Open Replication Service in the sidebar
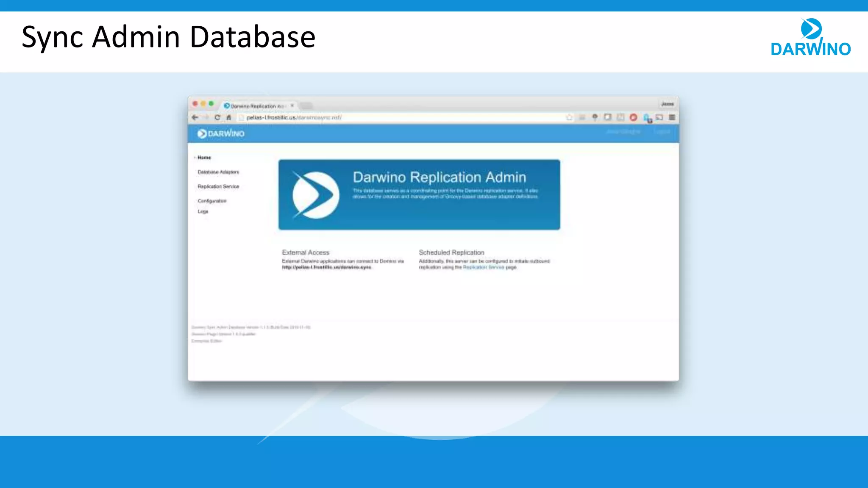Screen dimensions: 868x488 tap(218, 186)
